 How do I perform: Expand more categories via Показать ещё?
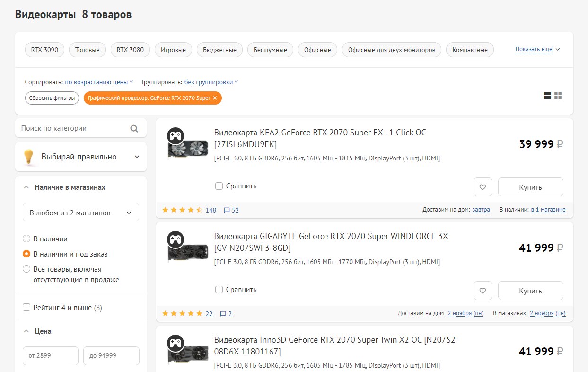[x=537, y=49]
